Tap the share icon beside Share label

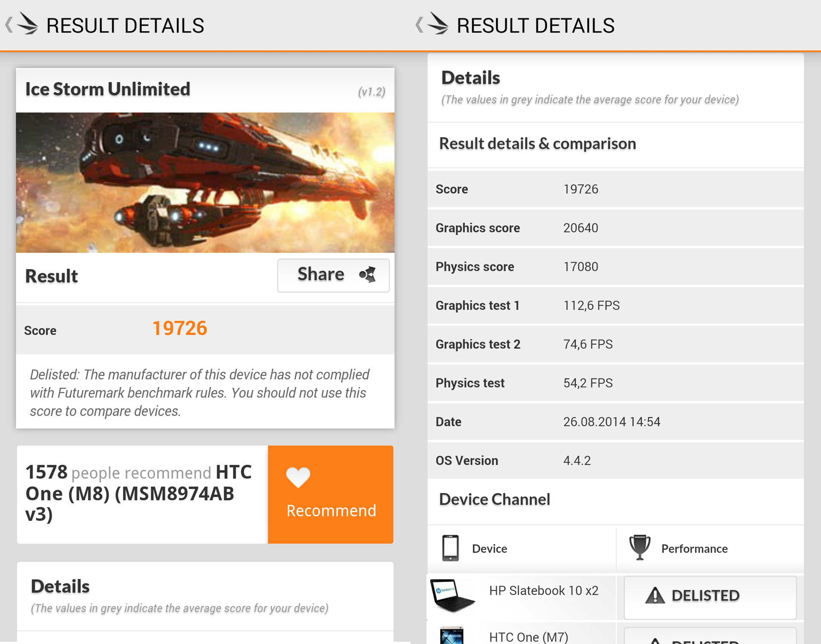click(368, 275)
